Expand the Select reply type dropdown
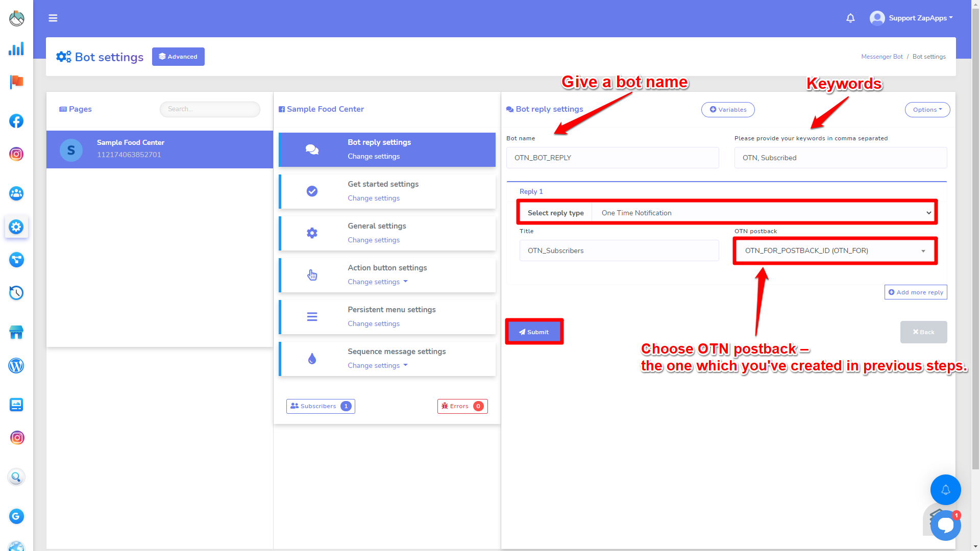The image size is (980, 551). (764, 213)
